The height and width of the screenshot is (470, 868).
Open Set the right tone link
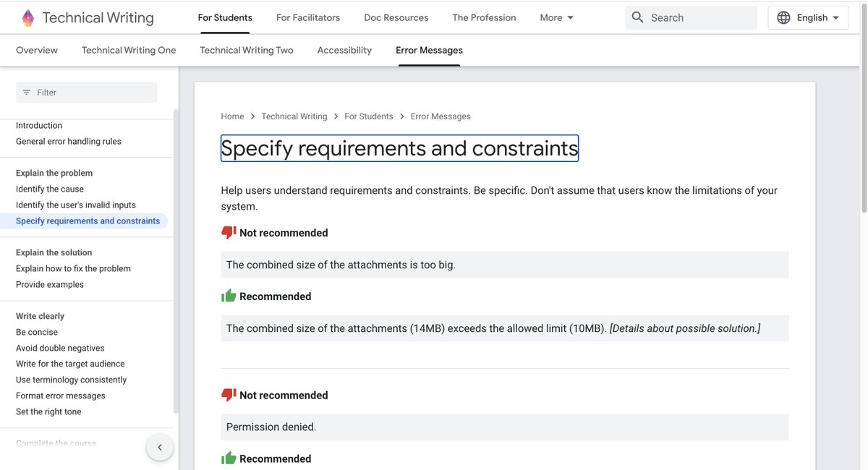pos(48,412)
